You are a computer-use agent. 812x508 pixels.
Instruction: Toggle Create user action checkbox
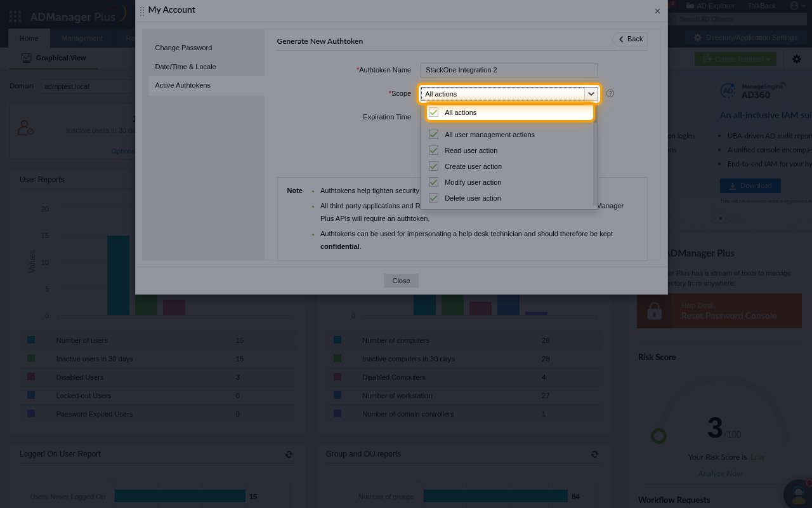(434, 166)
